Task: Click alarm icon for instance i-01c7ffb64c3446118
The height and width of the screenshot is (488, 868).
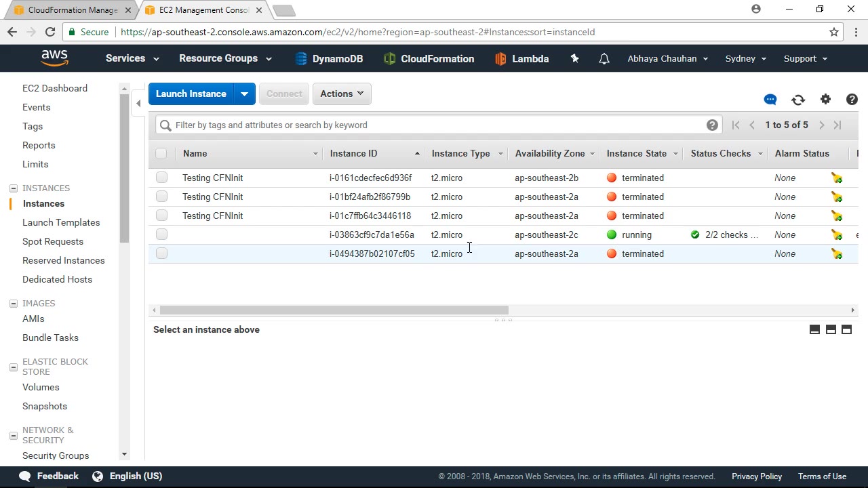Action: pos(837,216)
